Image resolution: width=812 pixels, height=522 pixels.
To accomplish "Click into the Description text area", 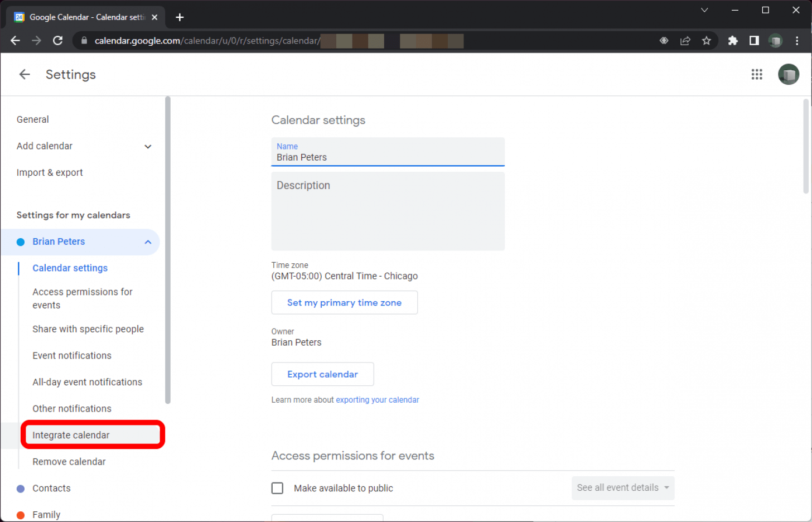I will pyautogui.click(x=388, y=211).
